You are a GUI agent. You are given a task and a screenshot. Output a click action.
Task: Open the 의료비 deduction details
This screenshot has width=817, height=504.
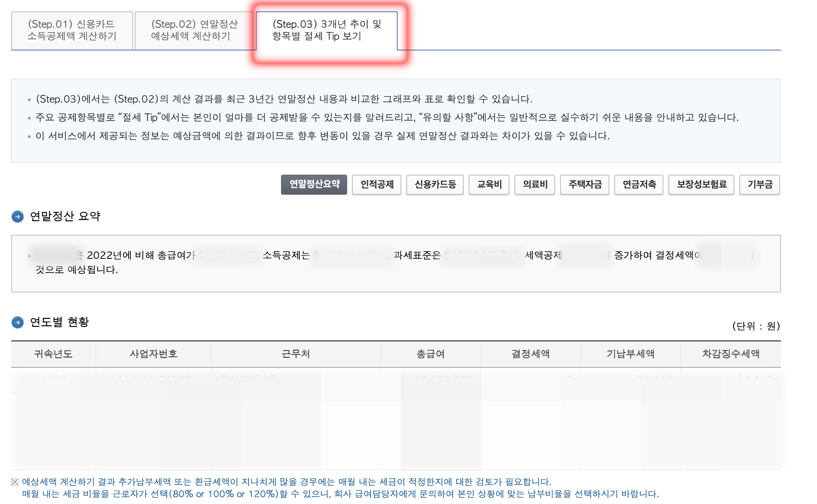(x=534, y=185)
